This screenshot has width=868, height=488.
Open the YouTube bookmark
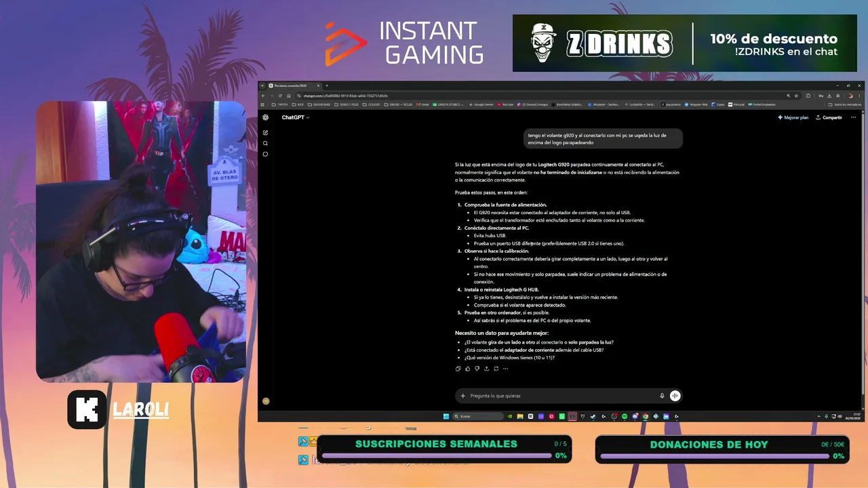pyautogui.click(x=506, y=104)
